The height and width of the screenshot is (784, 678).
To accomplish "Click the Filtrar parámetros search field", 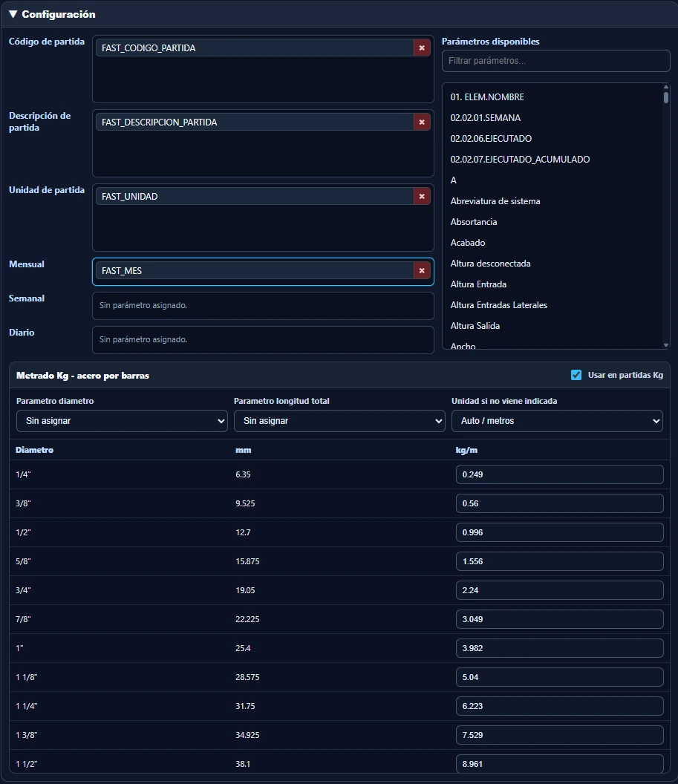I will [556, 60].
